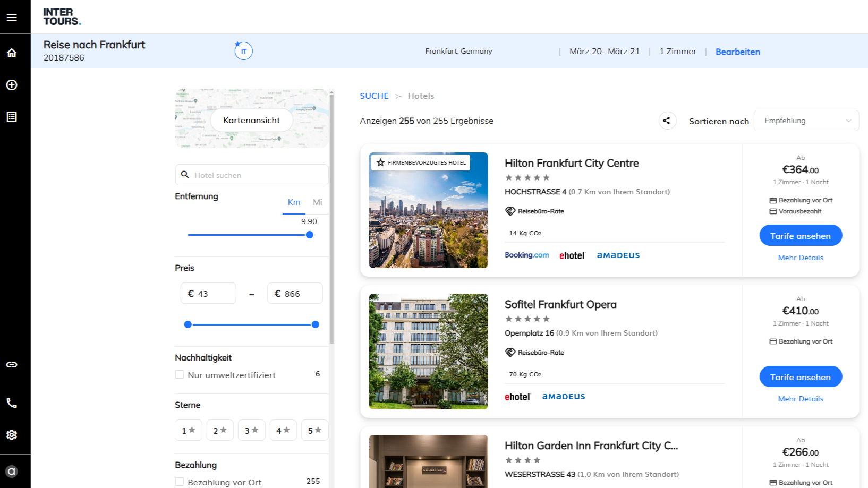Click the add new trip plus icon
This screenshot has width=868, height=488.
point(12,85)
